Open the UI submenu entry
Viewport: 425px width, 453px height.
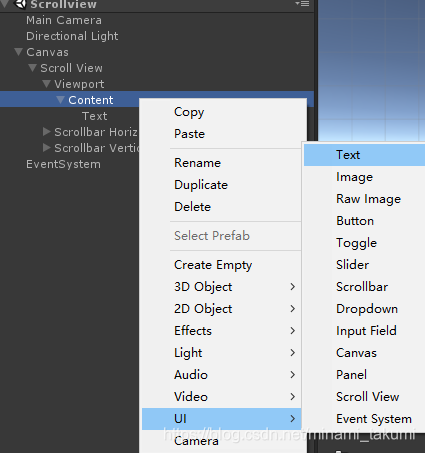[x=222, y=419]
